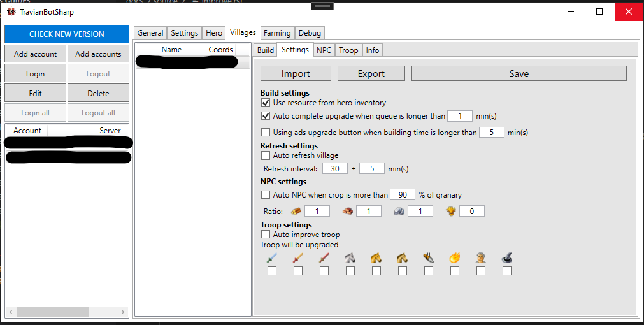Screen dimensions: 644x325
Task: Click the crop wheat resource icon
Action: (x=451, y=211)
